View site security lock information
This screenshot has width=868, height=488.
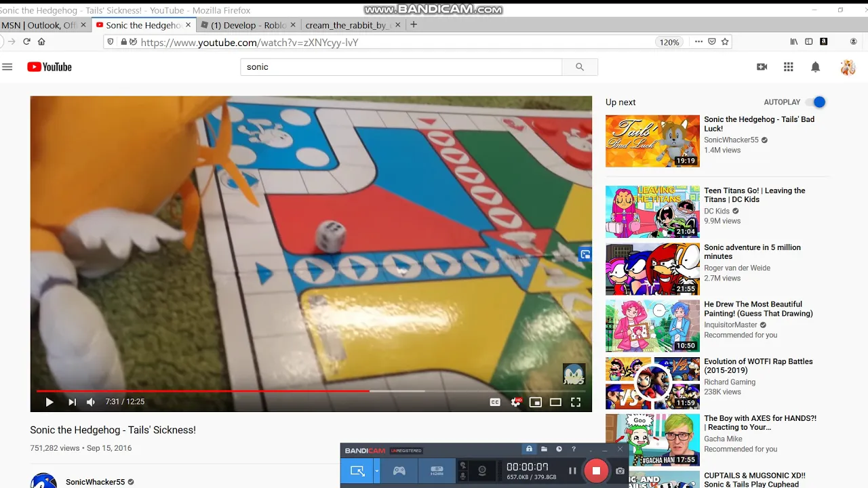pos(124,42)
